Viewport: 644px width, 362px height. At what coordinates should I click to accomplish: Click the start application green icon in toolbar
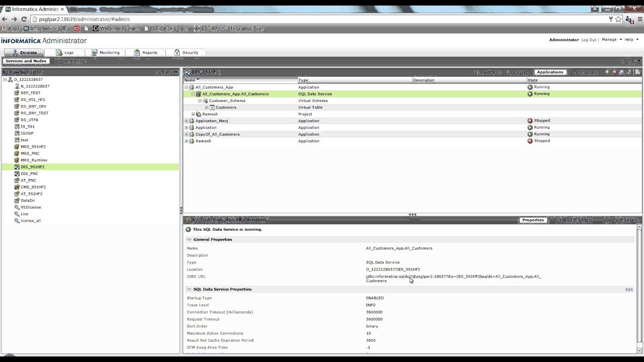click(607, 72)
